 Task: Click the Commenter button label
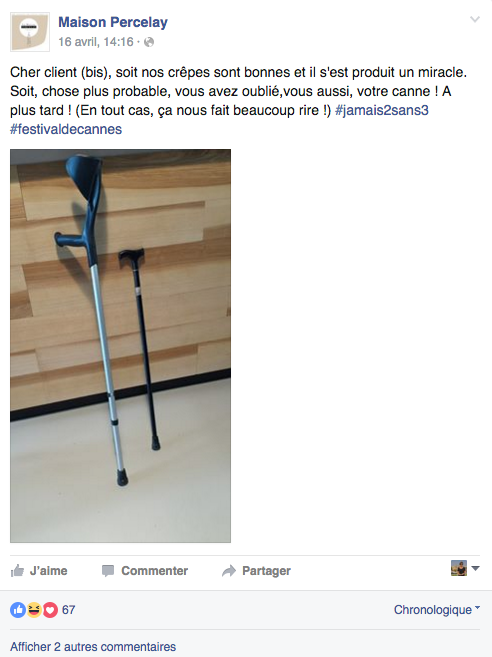pyautogui.click(x=154, y=571)
